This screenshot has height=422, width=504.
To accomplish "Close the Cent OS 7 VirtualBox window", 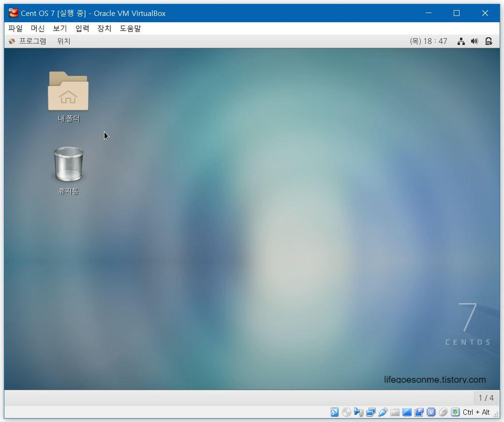I will 485,13.
